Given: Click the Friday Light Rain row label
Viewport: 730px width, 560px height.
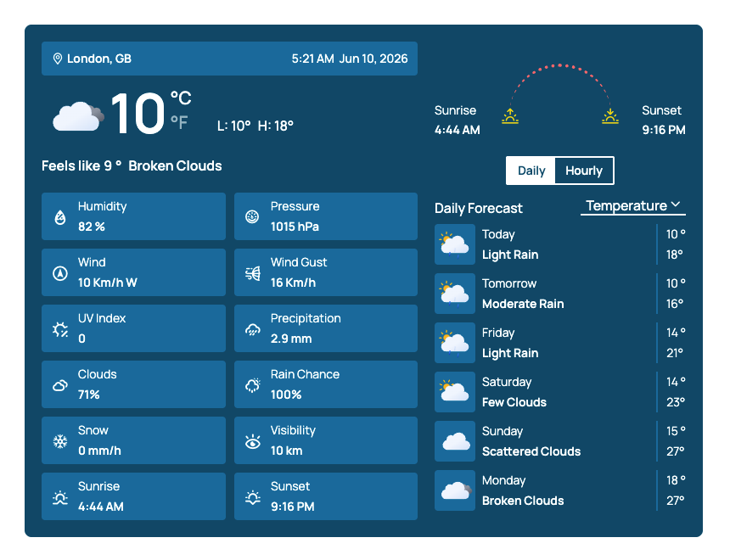Looking at the screenshot, I should tap(510, 343).
